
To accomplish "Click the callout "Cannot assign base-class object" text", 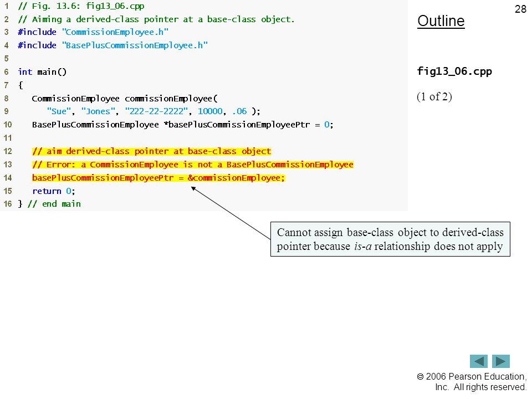I will point(390,239).
